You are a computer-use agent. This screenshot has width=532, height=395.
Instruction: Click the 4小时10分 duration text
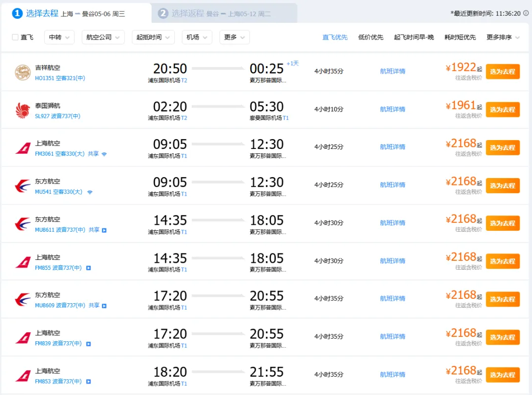pos(329,109)
